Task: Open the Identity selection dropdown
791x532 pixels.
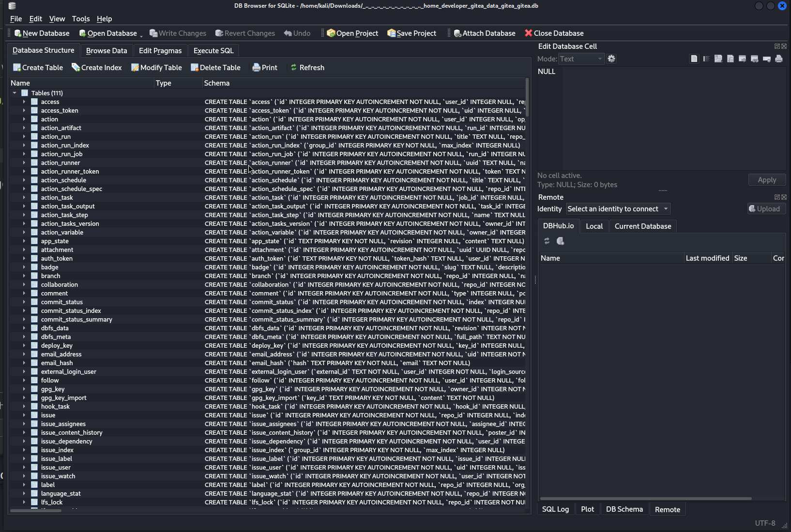Action: (618, 209)
